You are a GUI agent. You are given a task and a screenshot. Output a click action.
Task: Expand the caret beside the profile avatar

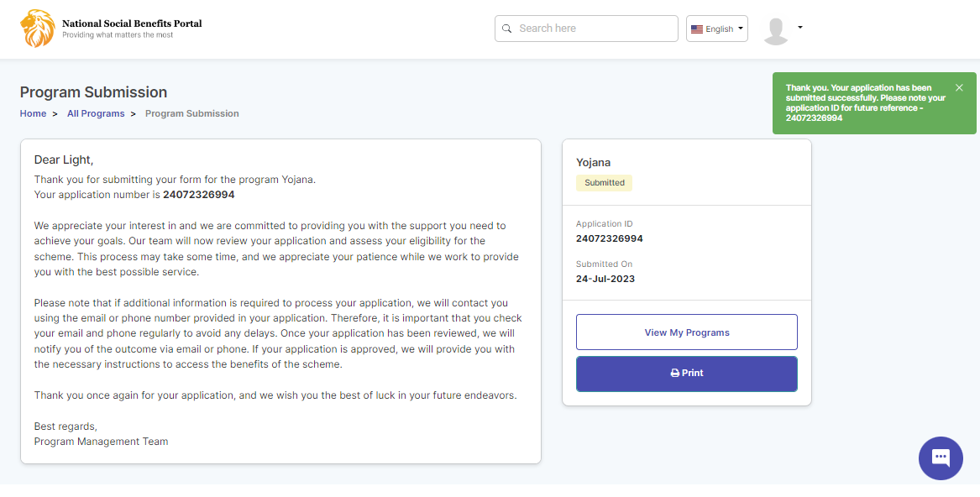[x=800, y=28]
